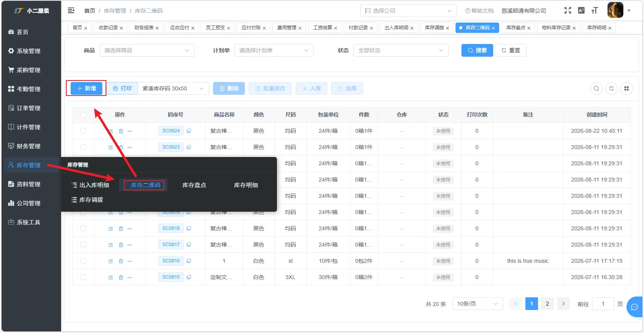644x333 pixels.
Task: Click the 首页 breadcrumb link
Action: [x=90, y=11]
